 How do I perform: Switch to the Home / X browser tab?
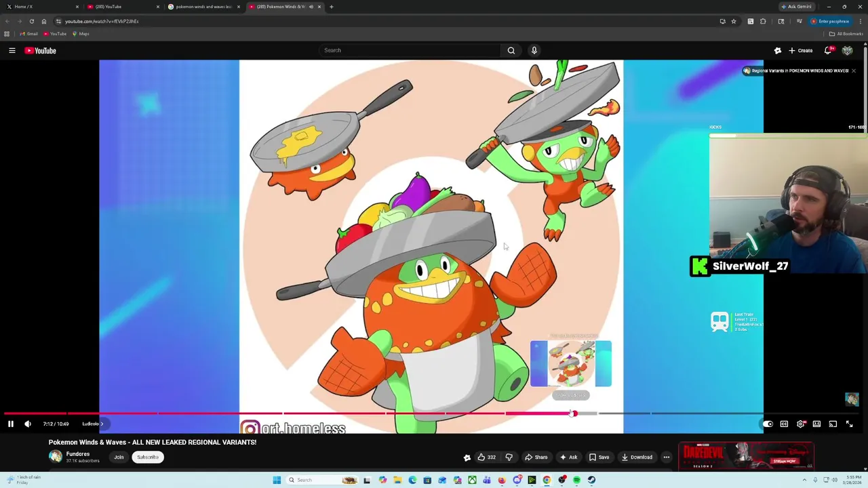coord(42,7)
